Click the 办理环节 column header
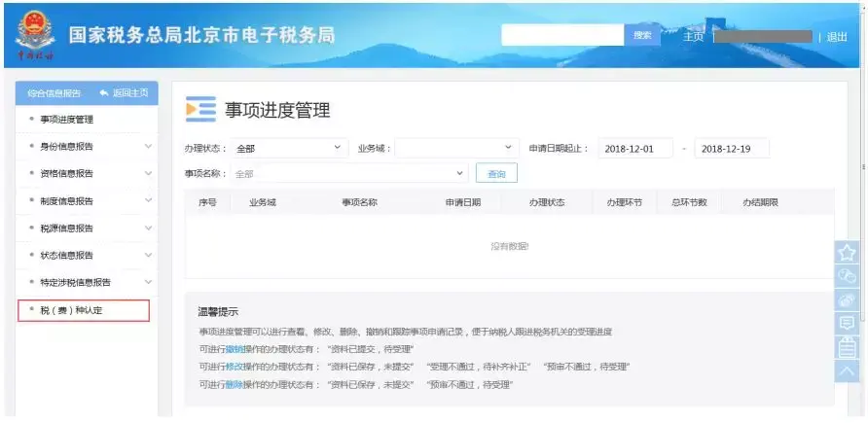 point(625,202)
